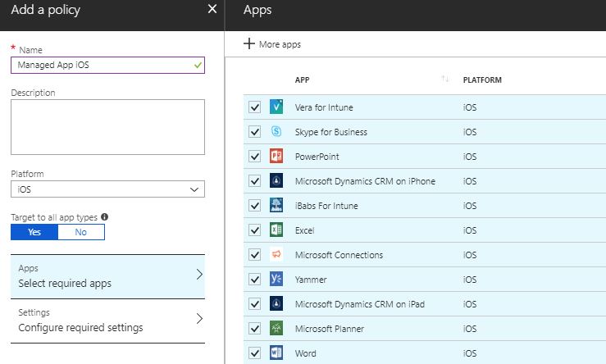Uncheck Microsoft Dynamics CRM on iPhone checkbox
Image resolution: width=606 pixels, height=364 pixels.
[x=255, y=181]
